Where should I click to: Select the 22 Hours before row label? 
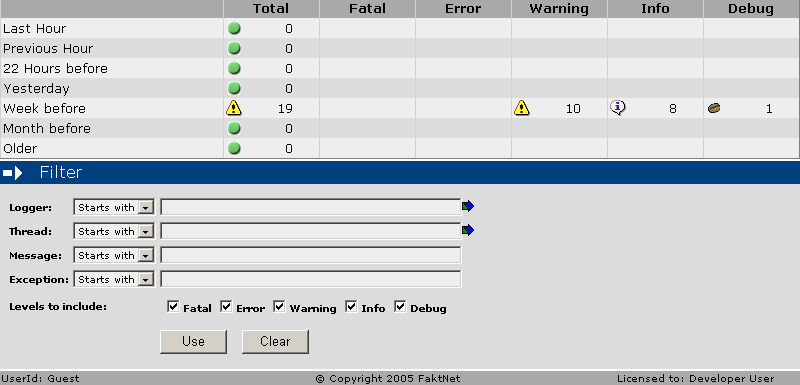[x=56, y=68]
